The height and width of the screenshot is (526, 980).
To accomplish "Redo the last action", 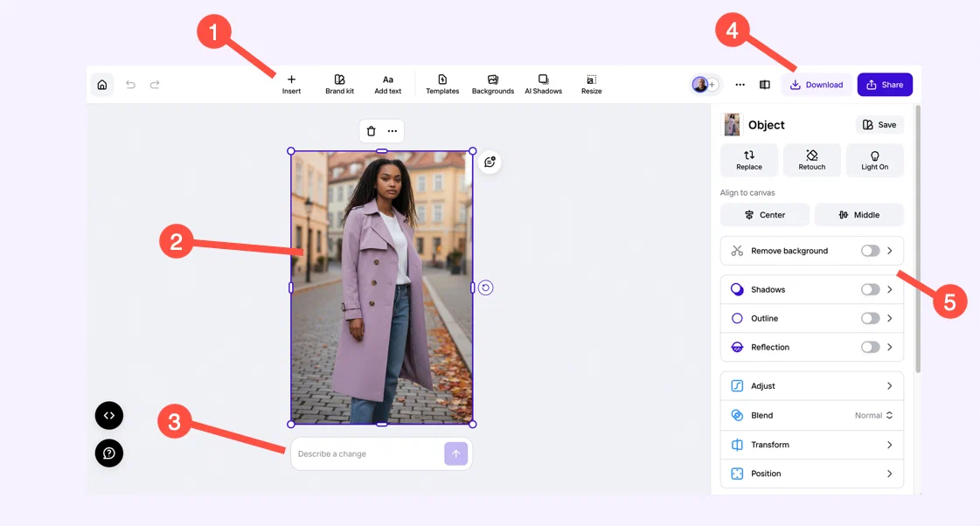I will coord(155,85).
